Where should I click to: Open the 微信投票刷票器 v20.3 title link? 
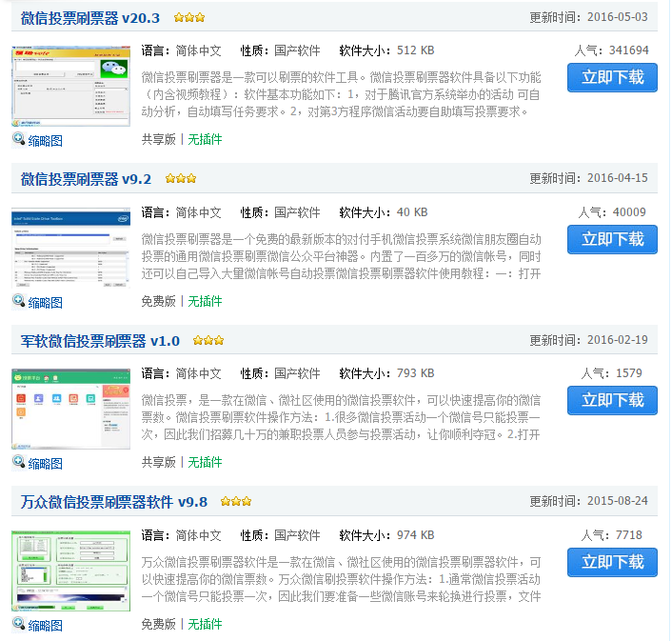coord(90,18)
